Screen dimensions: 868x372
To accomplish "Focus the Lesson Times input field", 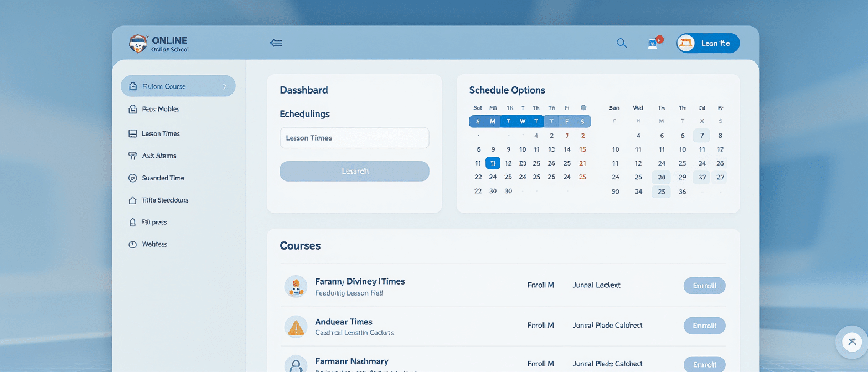I will pyautogui.click(x=354, y=138).
